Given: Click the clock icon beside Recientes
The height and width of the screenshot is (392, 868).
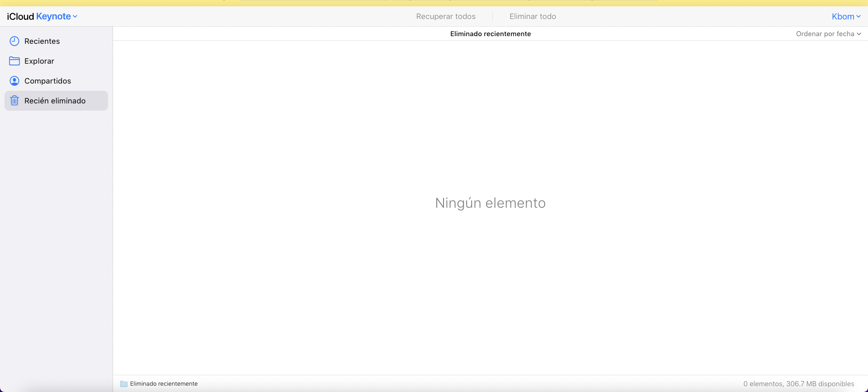Looking at the screenshot, I should pos(14,41).
